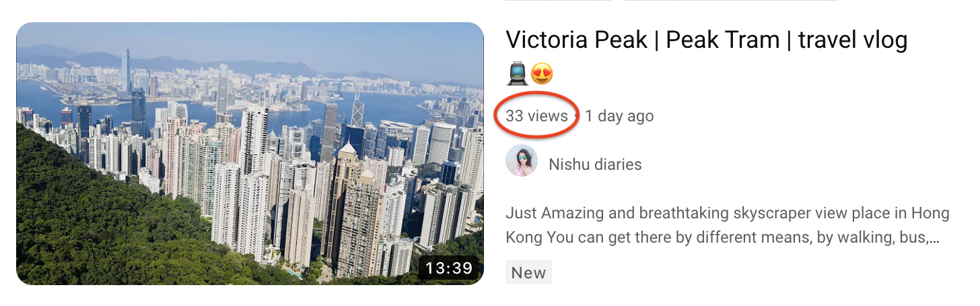This screenshot has width=980, height=306.
Task: Select the 33 views count text
Action: click(537, 116)
